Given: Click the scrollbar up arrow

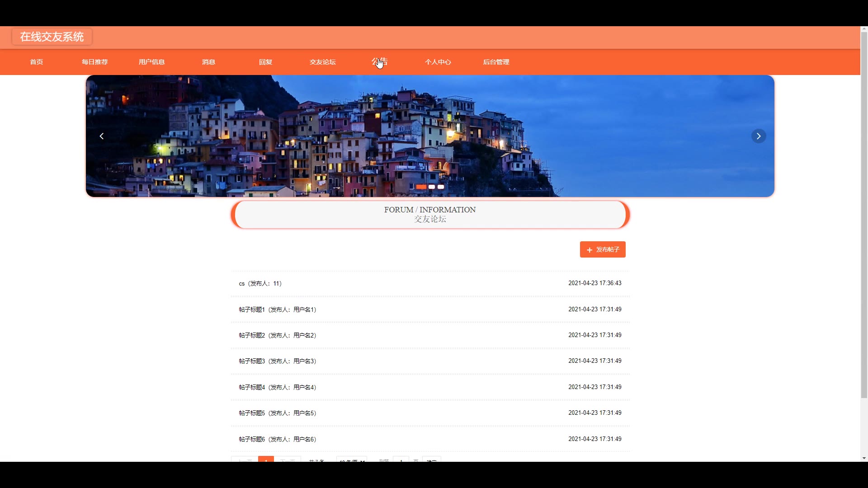Looking at the screenshot, I should pyautogui.click(x=864, y=29).
